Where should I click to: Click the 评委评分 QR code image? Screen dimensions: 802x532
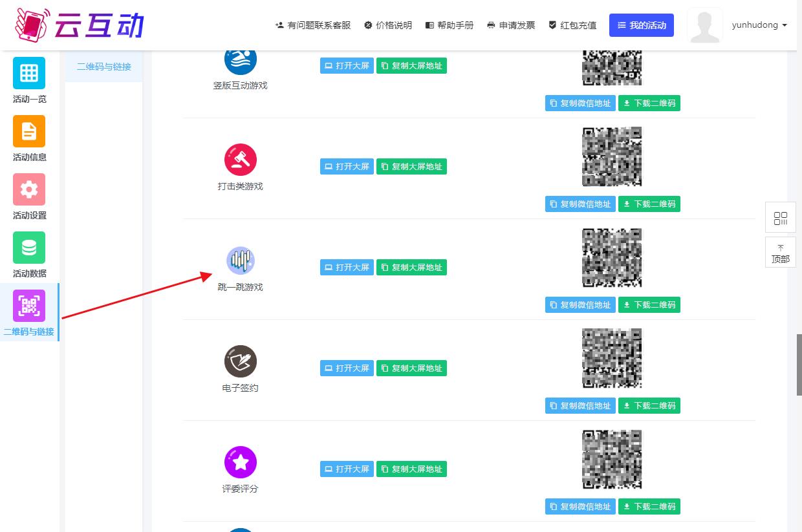pyautogui.click(x=612, y=460)
